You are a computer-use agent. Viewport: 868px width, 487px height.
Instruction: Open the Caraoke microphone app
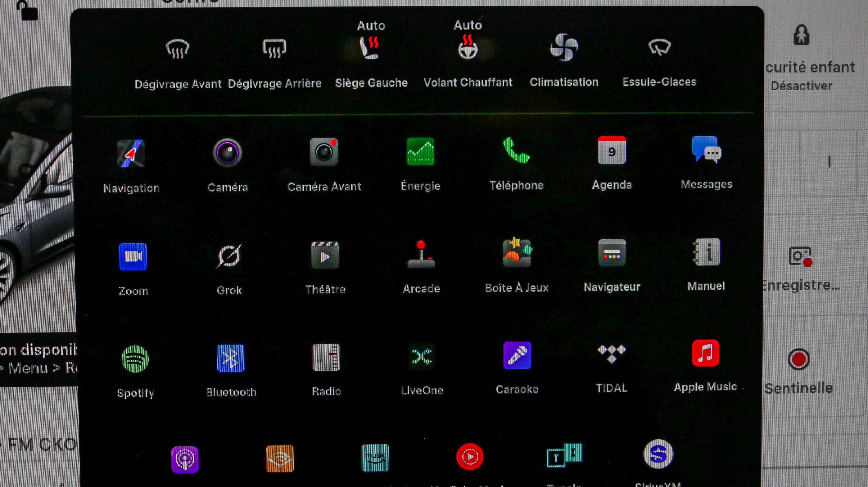[517, 356]
